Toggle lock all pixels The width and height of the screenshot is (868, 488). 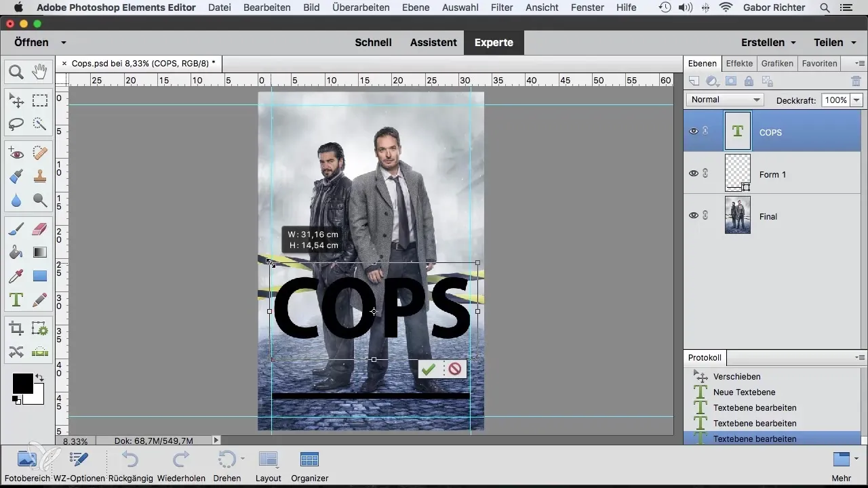pos(749,81)
